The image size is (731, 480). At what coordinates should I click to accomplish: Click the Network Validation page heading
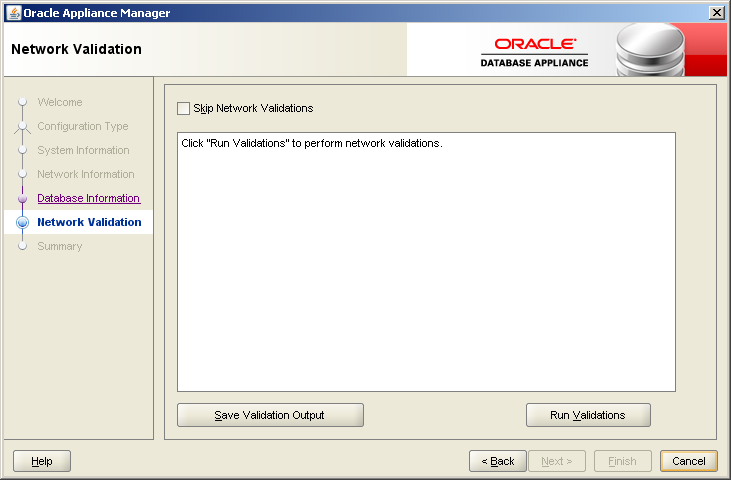[x=76, y=49]
